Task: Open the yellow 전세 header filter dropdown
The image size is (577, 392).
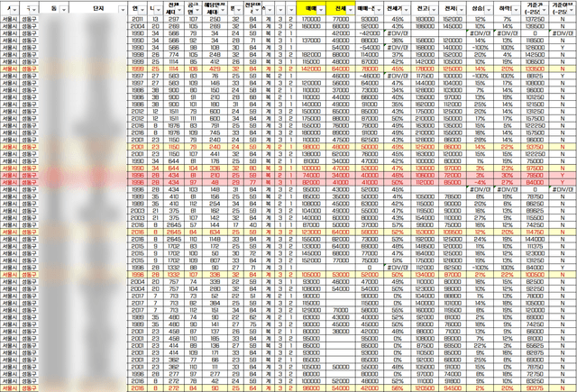Action: 351,10
